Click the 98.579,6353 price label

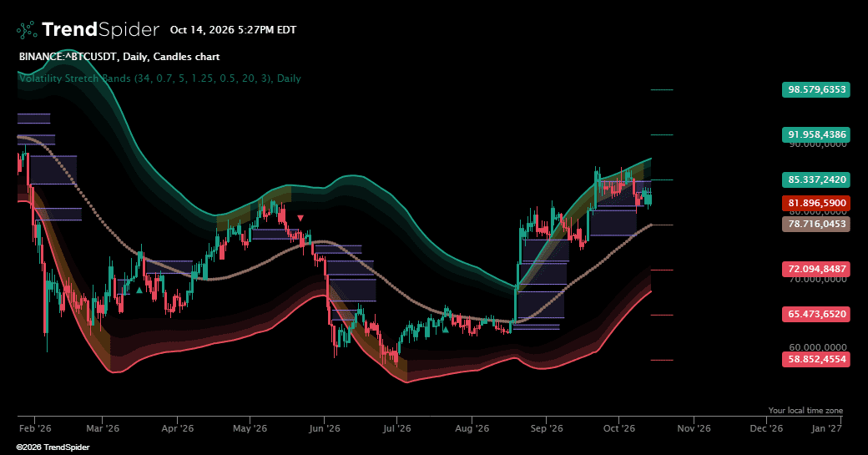tap(816, 89)
